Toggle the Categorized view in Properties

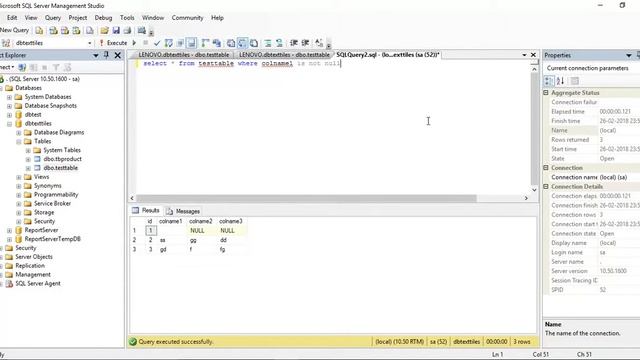(549, 81)
